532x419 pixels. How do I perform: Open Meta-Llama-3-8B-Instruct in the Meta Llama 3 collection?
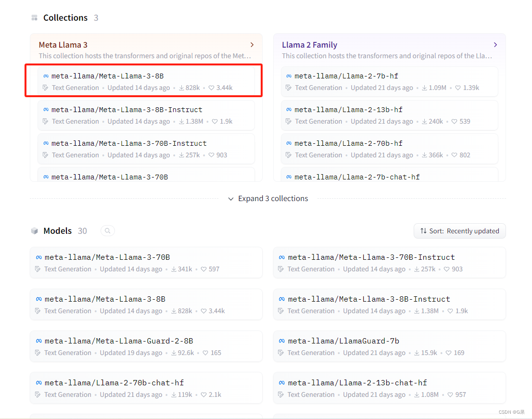[146, 115]
